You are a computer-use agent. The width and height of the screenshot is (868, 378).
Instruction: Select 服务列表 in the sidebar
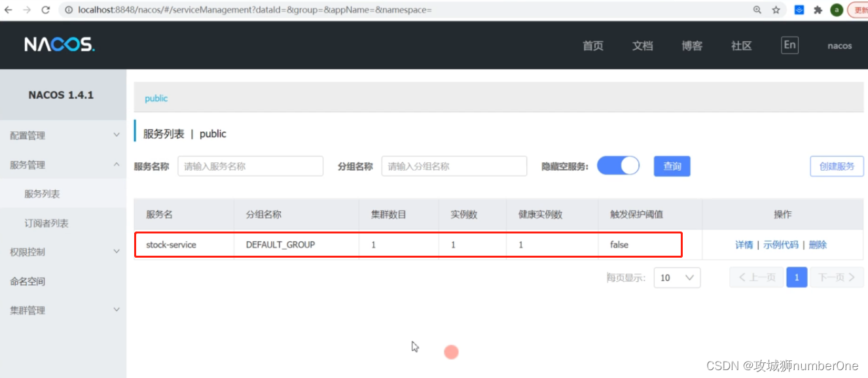click(x=63, y=194)
